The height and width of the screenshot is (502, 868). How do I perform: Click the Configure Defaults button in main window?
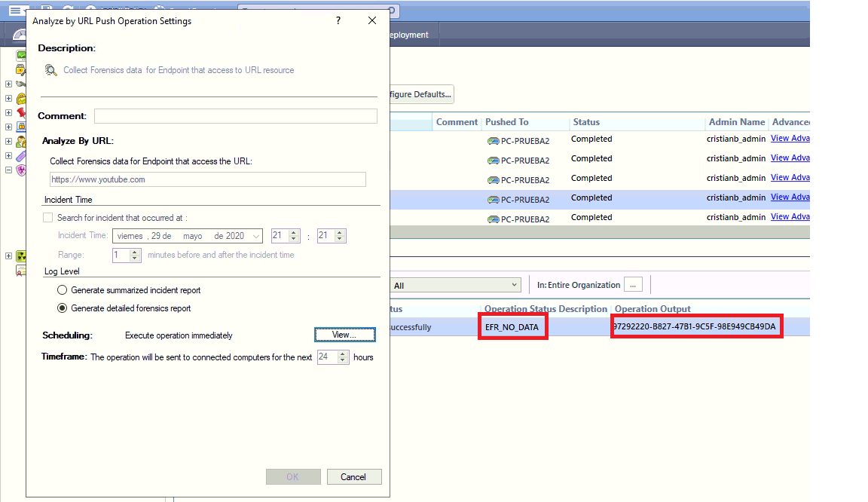422,94
